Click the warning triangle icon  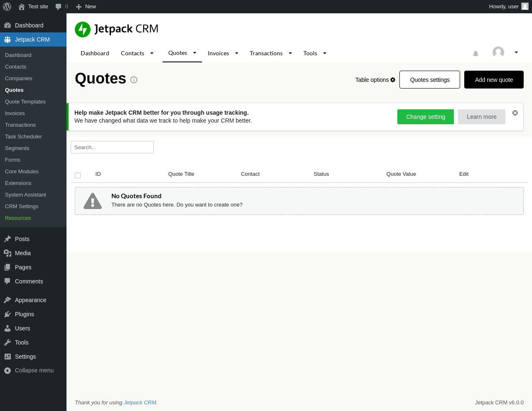pyautogui.click(x=93, y=201)
